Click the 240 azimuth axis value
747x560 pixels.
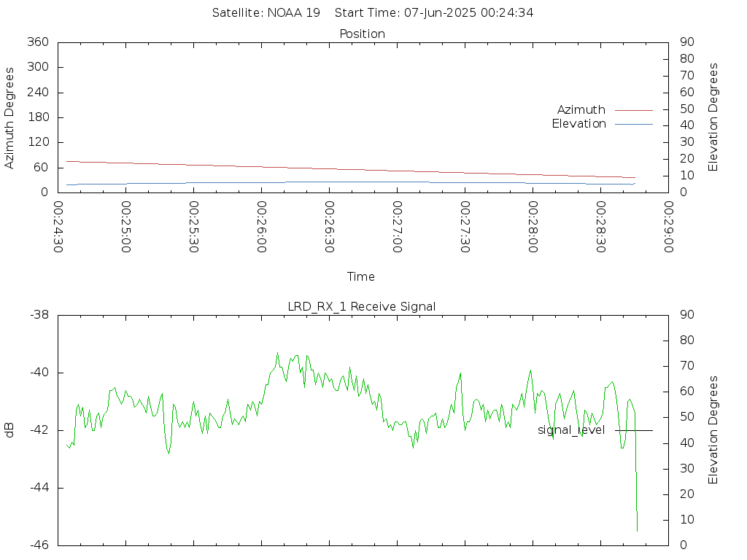click(38, 93)
